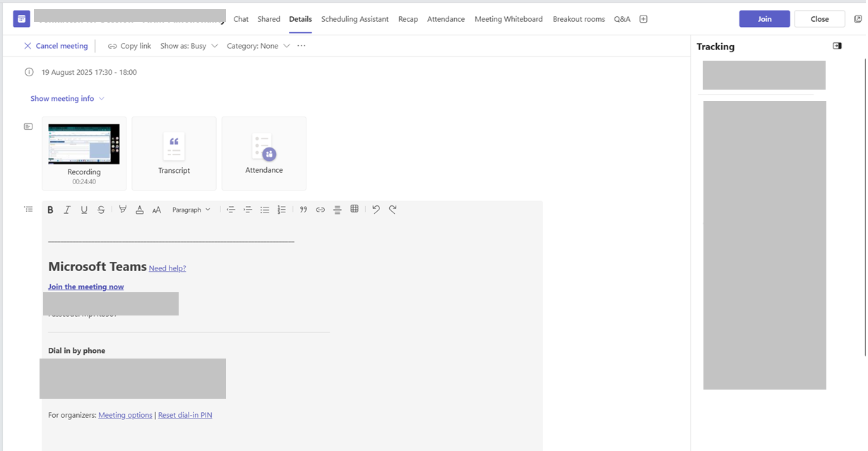
Task: Toggle Italic formatting in the editor
Action: tap(67, 210)
